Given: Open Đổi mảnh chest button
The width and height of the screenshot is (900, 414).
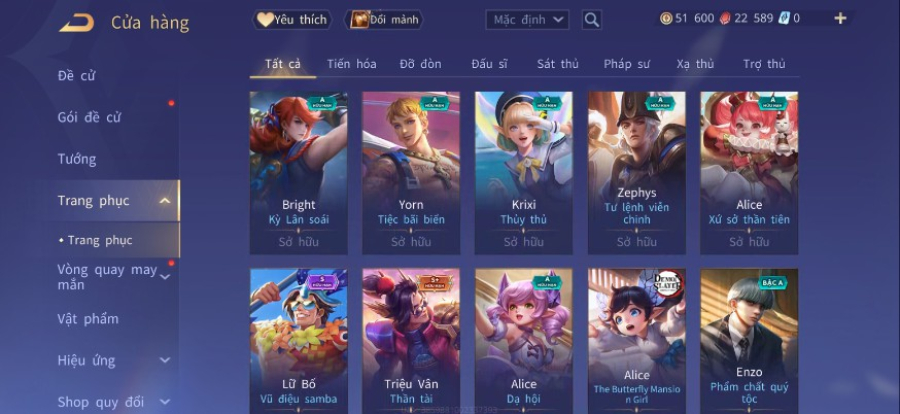Looking at the screenshot, I should coord(383,20).
